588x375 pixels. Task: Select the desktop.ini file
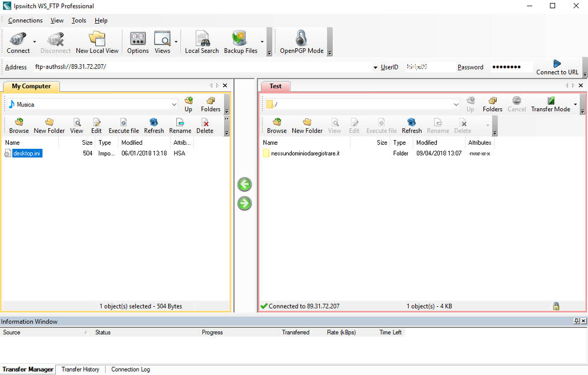click(27, 153)
